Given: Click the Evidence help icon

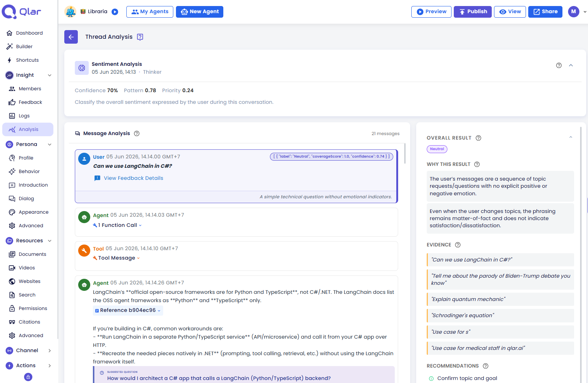Looking at the screenshot, I should 458,245.
